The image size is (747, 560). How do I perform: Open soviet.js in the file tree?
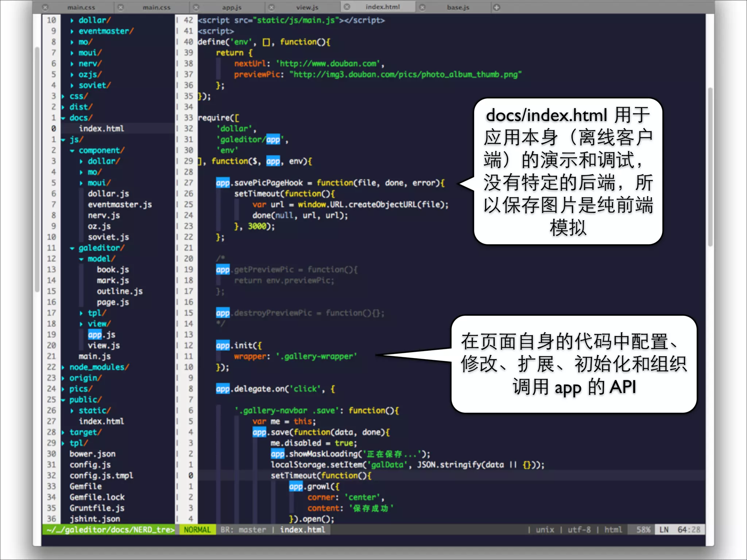108,237
